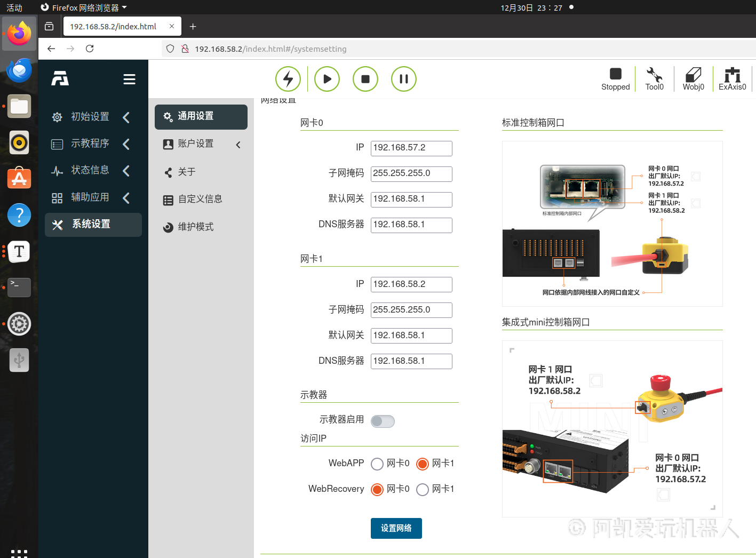Open the Terminal from the dock
The height and width of the screenshot is (558, 756).
coord(19,287)
